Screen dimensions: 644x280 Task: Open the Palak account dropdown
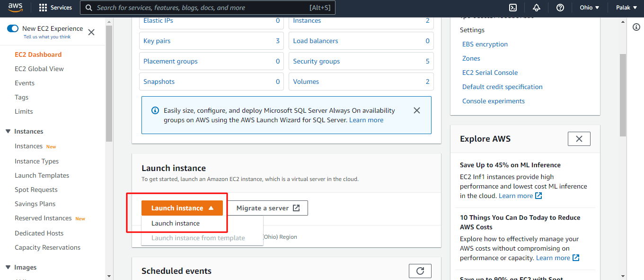[626, 8]
